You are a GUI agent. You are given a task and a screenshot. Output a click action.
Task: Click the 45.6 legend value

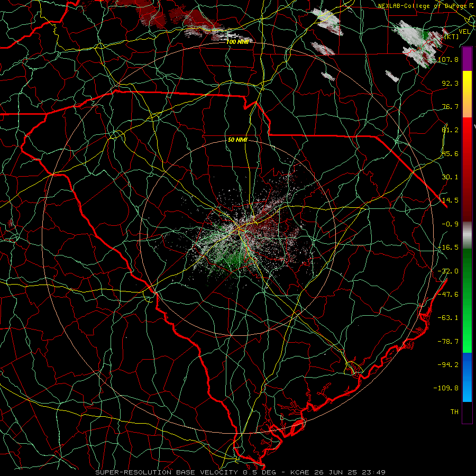point(450,153)
